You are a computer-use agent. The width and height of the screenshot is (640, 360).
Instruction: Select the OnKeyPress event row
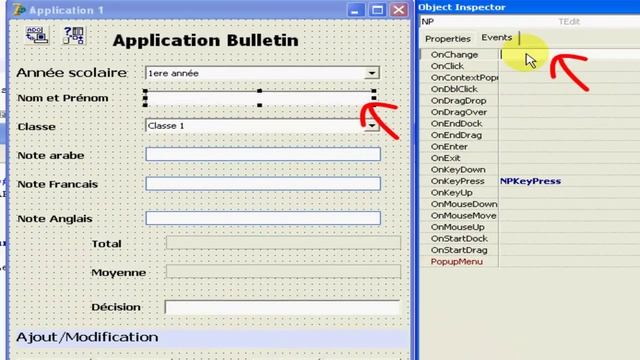[530, 181]
